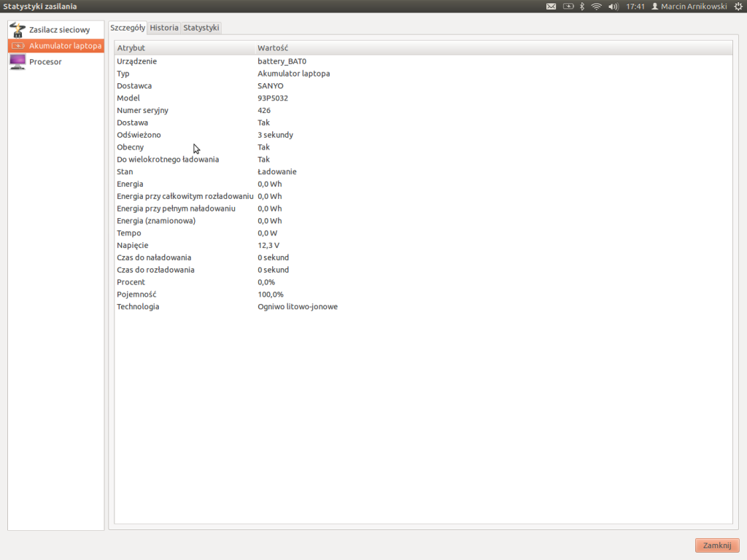Switch to the Szczegóły tab
Screen dimensions: 747x560
coord(128,28)
